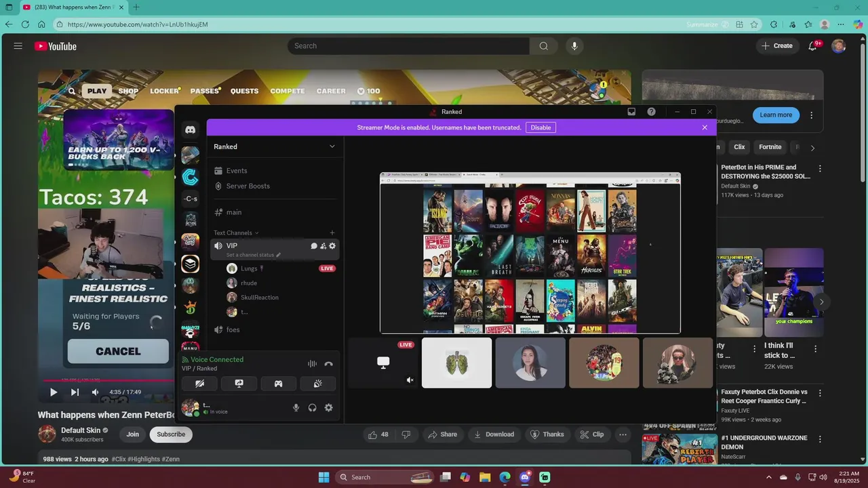
Task: Send Thanks on the video
Action: (x=547, y=434)
